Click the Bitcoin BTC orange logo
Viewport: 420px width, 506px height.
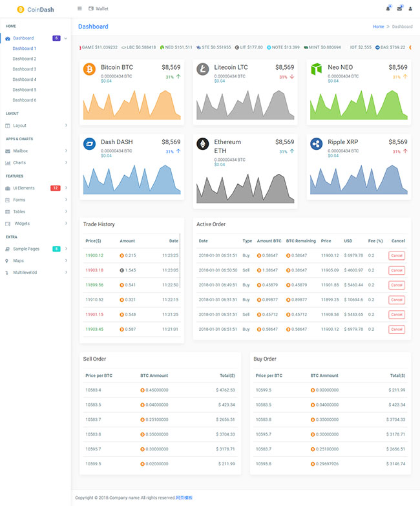[89, 69]
